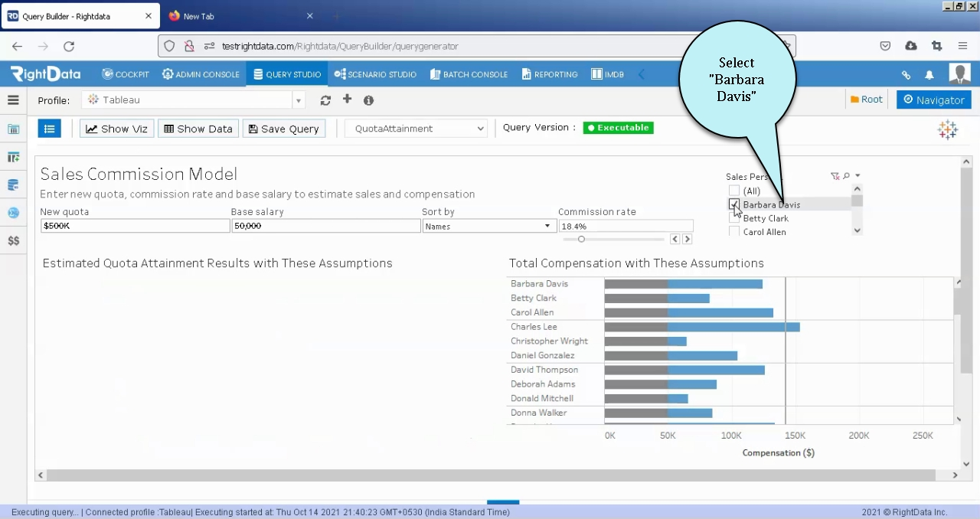Click the Tableau logo icon at right

coord(948,129)
